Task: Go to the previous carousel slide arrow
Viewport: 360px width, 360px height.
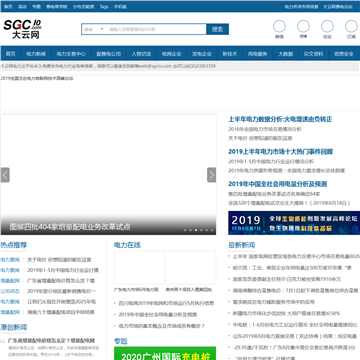Action: [x=5, y=175]
